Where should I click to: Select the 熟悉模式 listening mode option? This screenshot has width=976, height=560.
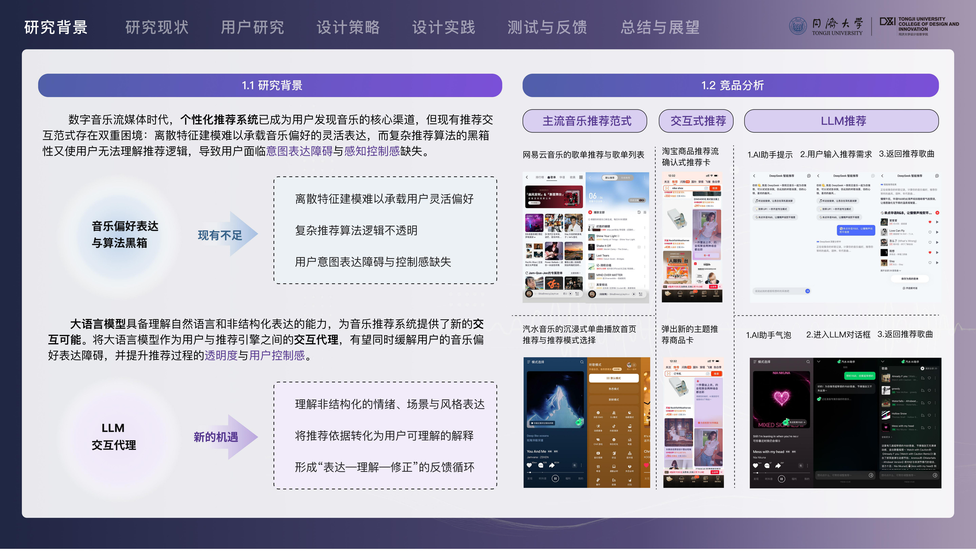pyautogui.click(x=614, y=389)
